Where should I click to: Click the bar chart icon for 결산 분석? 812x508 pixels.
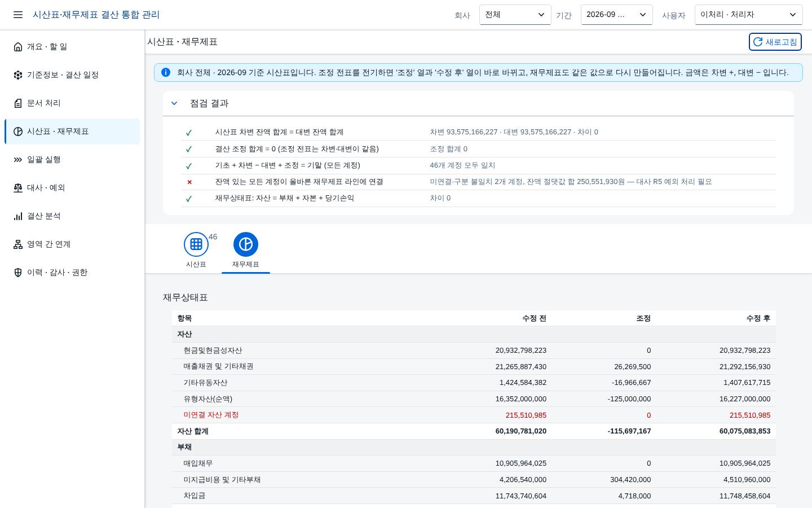point(18,216)
